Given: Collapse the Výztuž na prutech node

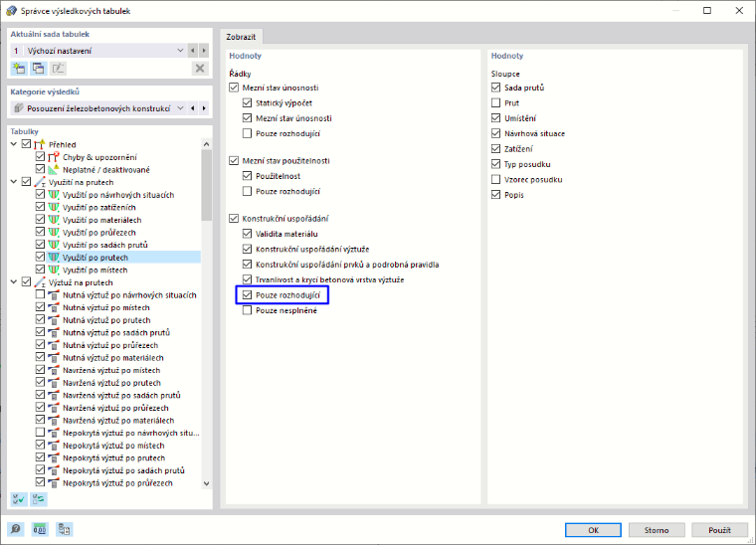Looking at the screenshot, I should (14, 281).
